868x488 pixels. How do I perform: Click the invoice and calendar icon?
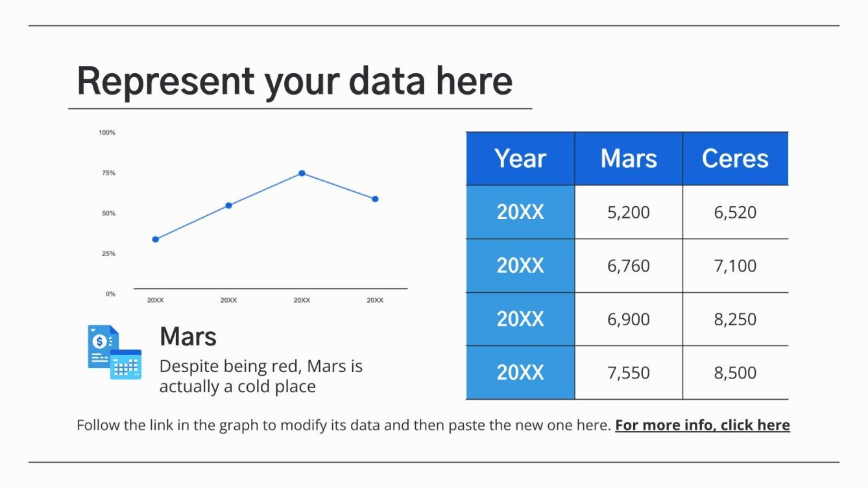[x=115, y=352]
